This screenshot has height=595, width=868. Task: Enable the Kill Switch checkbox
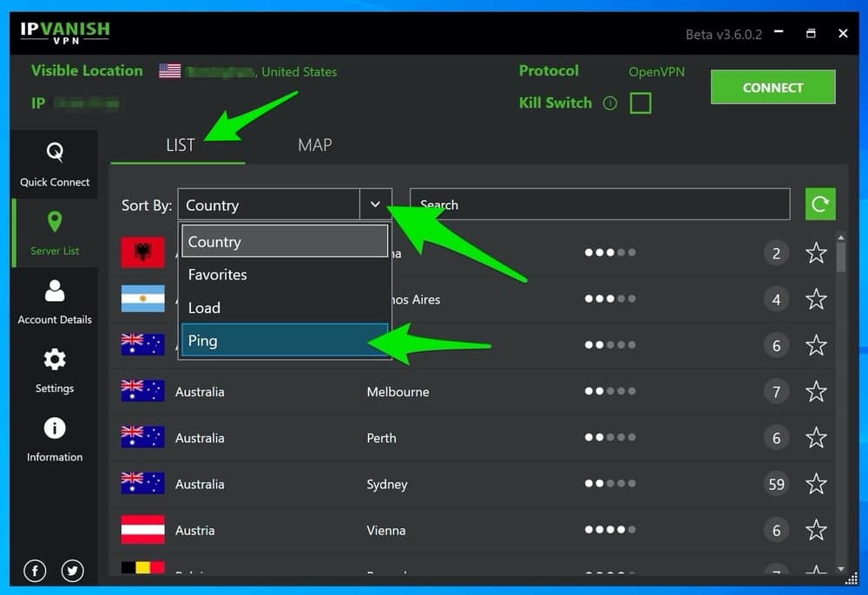click(640, 103)
